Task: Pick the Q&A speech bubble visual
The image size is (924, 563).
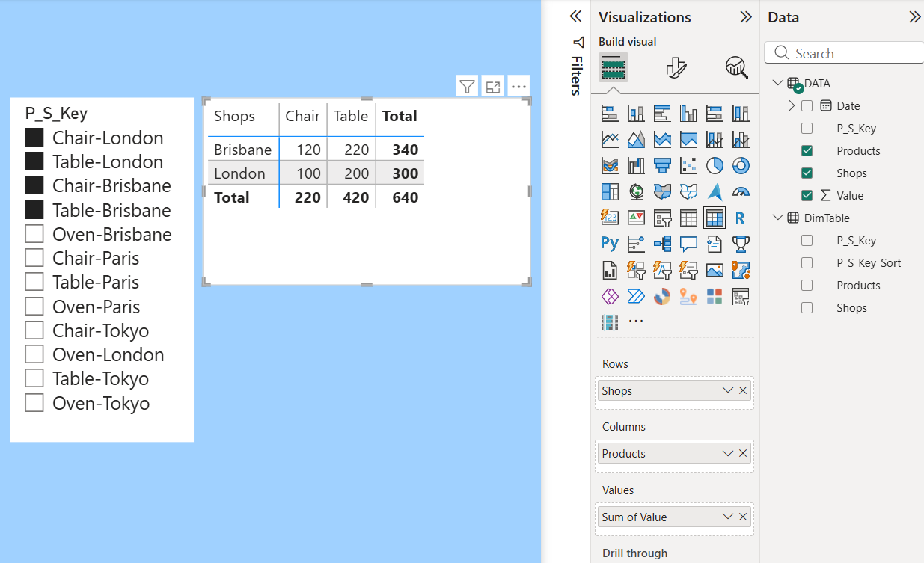Action: click(x=688, y=244)
